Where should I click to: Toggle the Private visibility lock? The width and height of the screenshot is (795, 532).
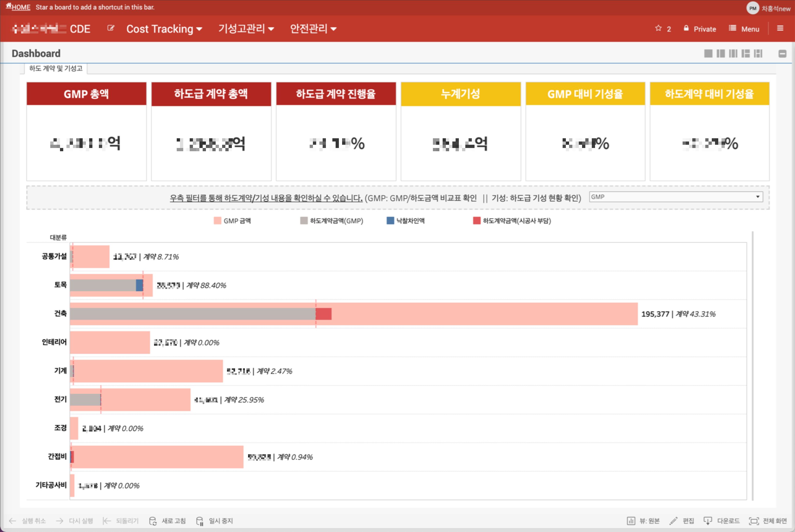pos(700,29)
